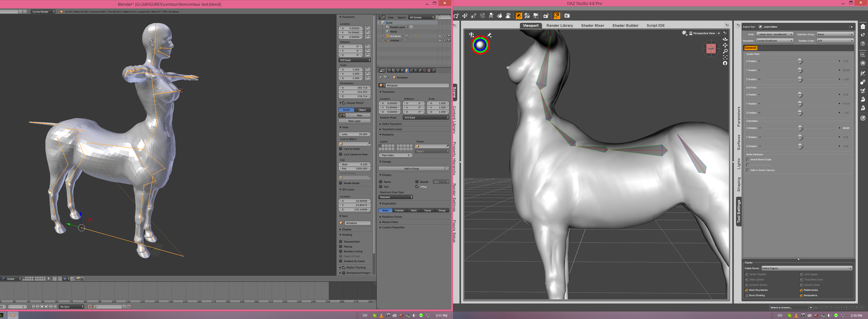Image resolution: width=868 pixels, height=319 pixels.
Task: Open Constraints properties tab with chain icon
Action: tap(411, 70)
